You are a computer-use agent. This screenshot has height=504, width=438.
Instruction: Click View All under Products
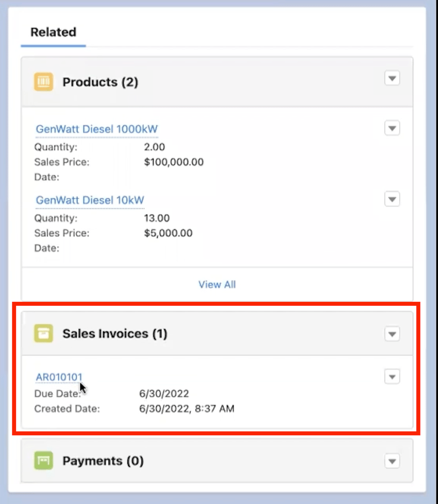click(x=217, y=284)
